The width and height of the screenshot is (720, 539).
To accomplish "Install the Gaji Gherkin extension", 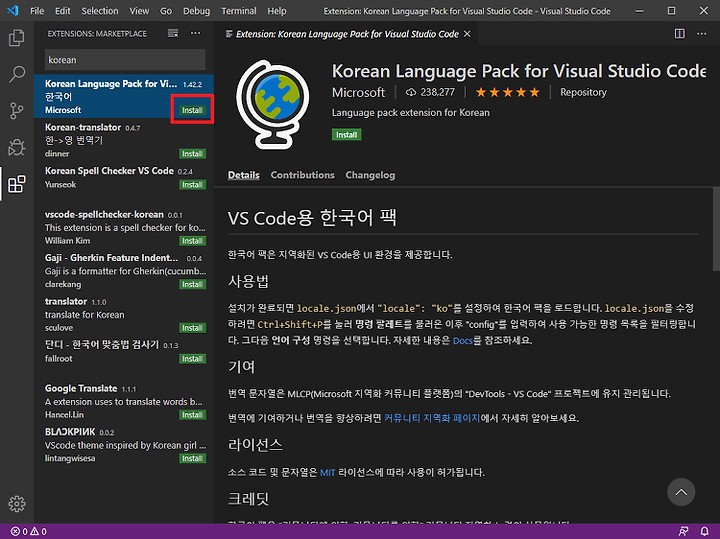I will click(x=192, y=285).
